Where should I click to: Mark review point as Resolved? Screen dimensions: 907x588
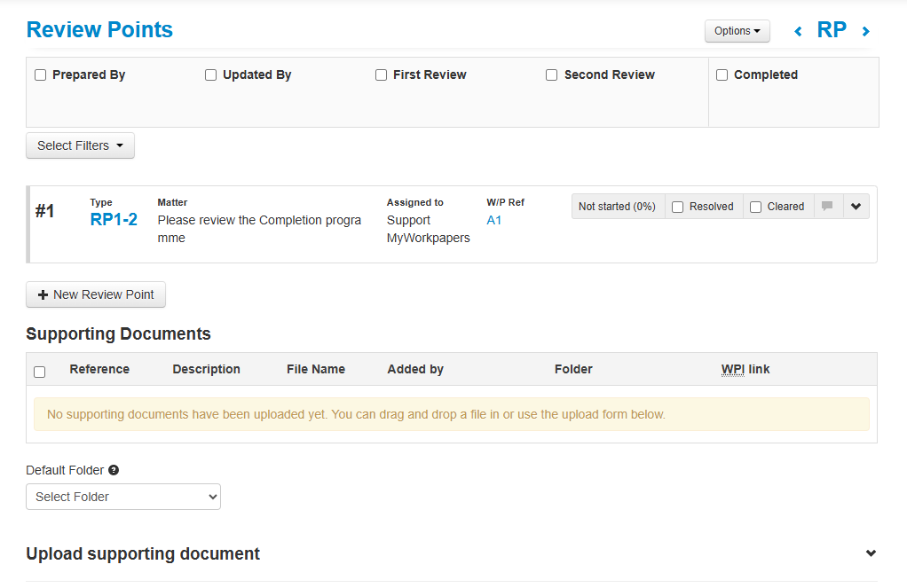pos(678,208)
